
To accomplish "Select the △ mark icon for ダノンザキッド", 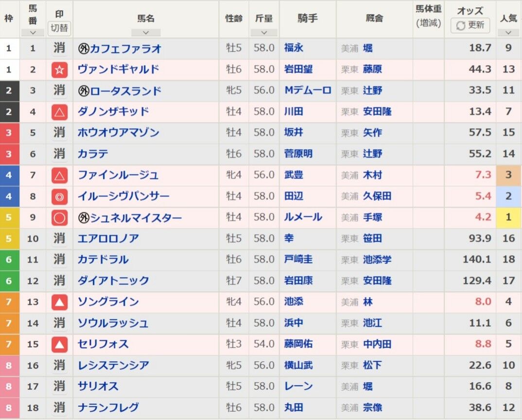I will click(59, 112).
